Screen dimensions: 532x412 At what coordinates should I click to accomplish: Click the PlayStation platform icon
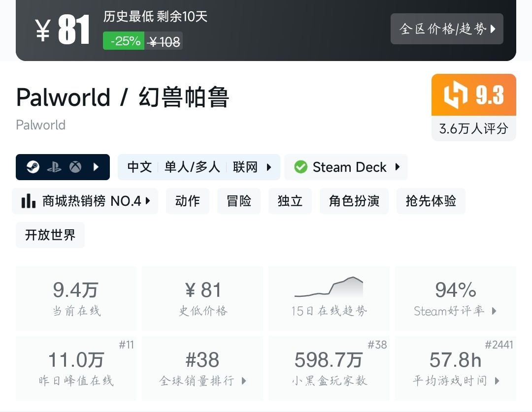pyautogui.click(x=54, y=167)
